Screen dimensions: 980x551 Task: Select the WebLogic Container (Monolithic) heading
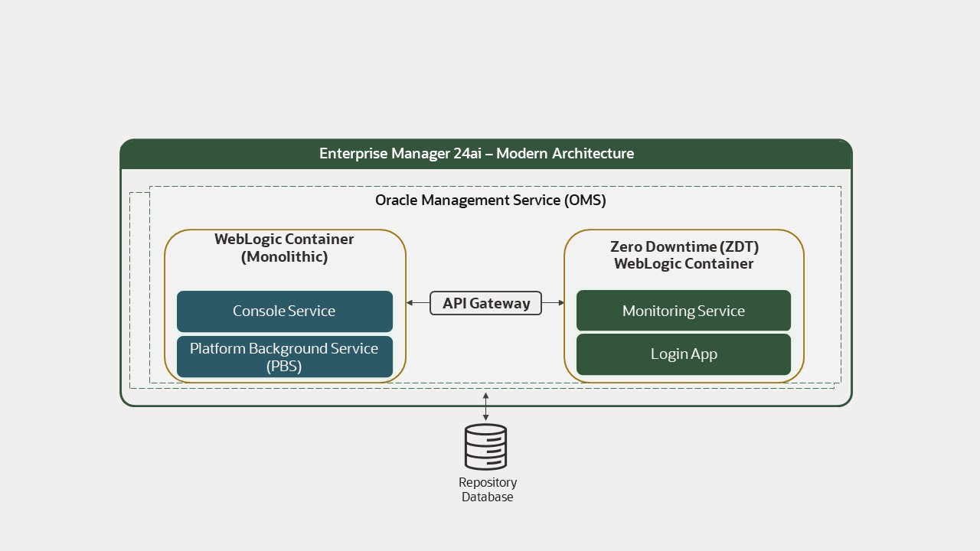(x=284, y=248)
